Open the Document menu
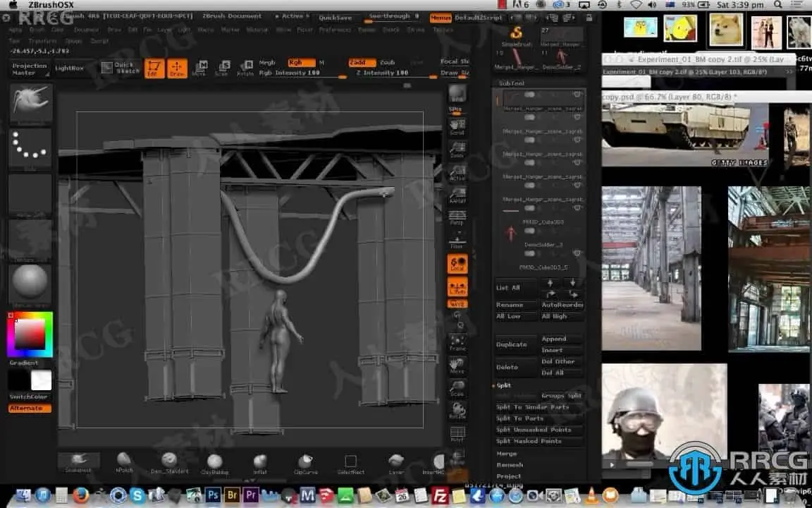 tap(86, 30)
